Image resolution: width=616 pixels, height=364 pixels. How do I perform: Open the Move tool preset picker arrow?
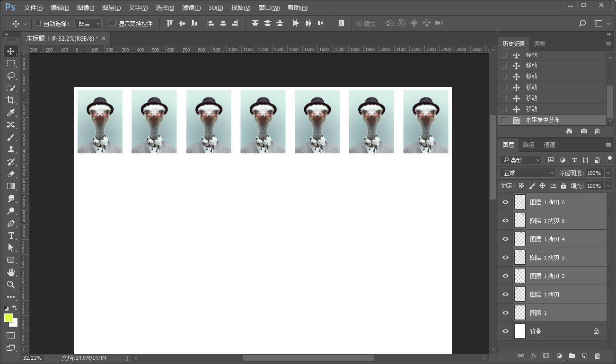pyautogui.click(x=25, y=24)
